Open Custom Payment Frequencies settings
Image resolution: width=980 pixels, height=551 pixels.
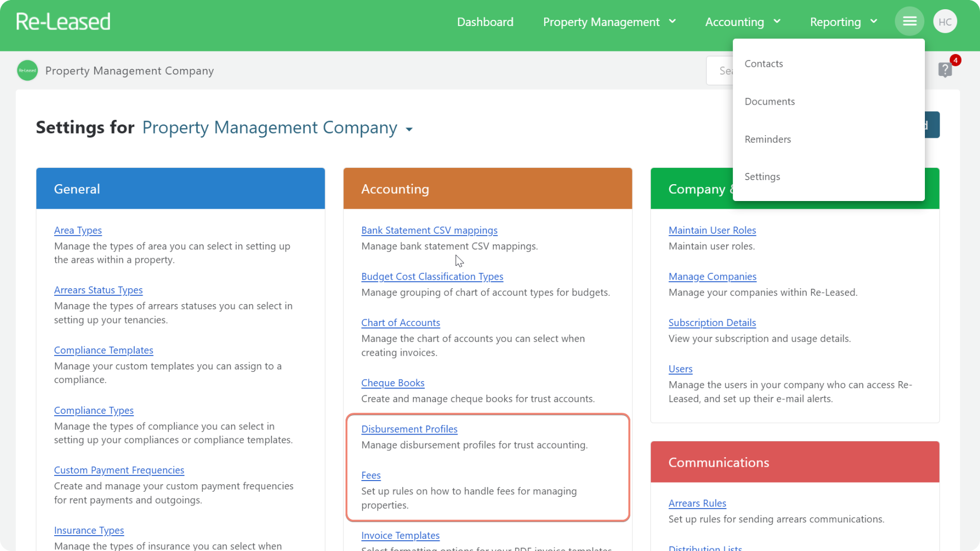click(119, 470)
